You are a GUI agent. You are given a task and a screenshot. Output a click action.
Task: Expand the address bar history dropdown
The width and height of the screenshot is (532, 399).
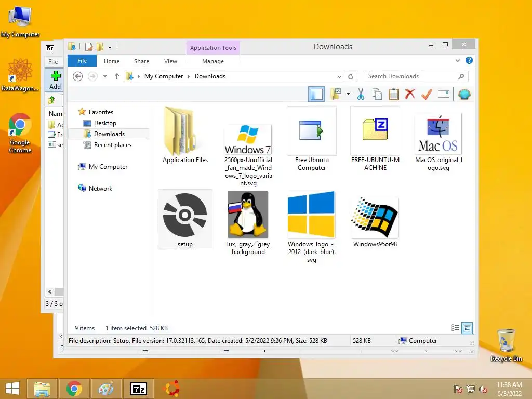tap(339, 76)
